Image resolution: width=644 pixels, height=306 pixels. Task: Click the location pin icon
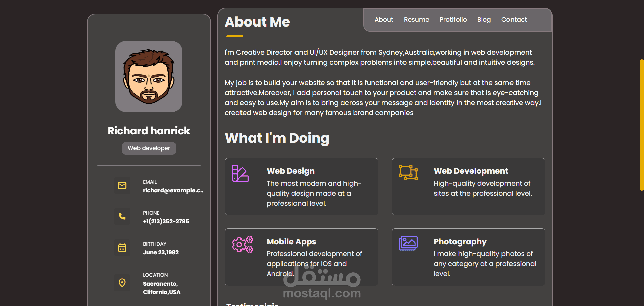pos(122,283)
